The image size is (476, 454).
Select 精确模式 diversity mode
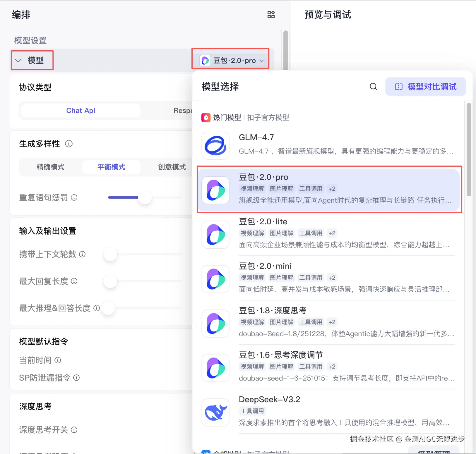tap(50, 167)
